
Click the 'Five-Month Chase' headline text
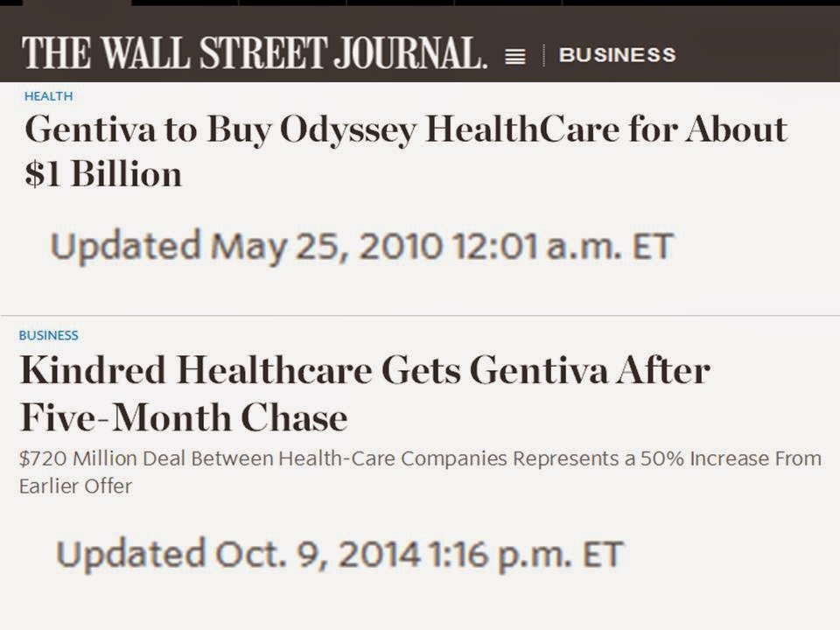pyautogui.click(x=183, y=418)
